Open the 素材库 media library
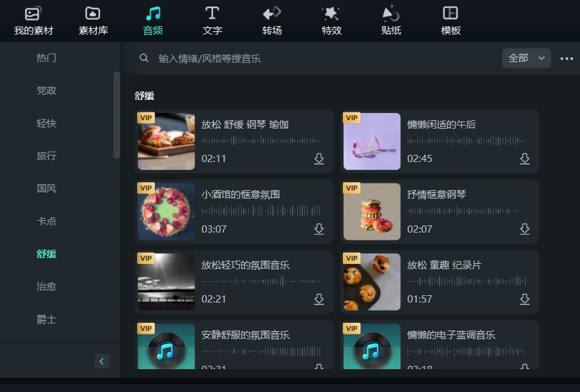Screen dimensions: 580x392 click(x=92, y=20)
